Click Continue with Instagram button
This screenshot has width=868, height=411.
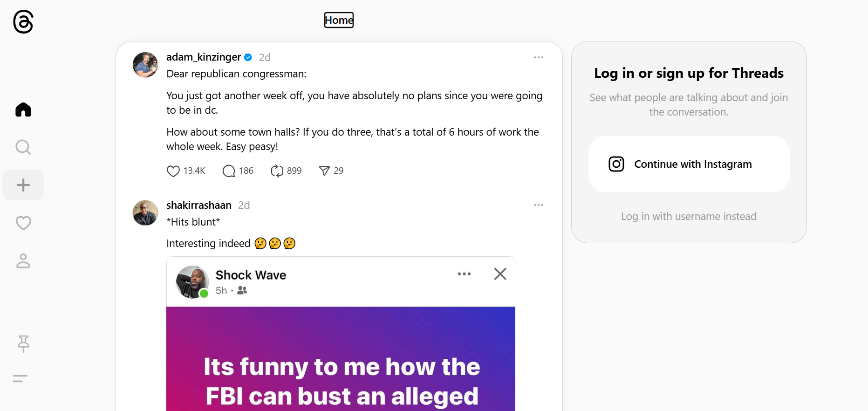(689, 164)
